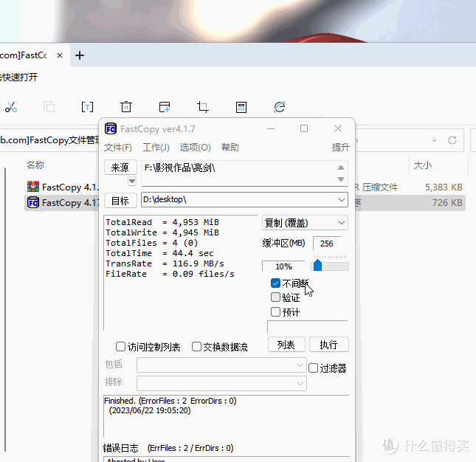Click the greyed Copy icon in Explorer toolbar
Viewport: 476px width, 462px height.
[49, 107]
